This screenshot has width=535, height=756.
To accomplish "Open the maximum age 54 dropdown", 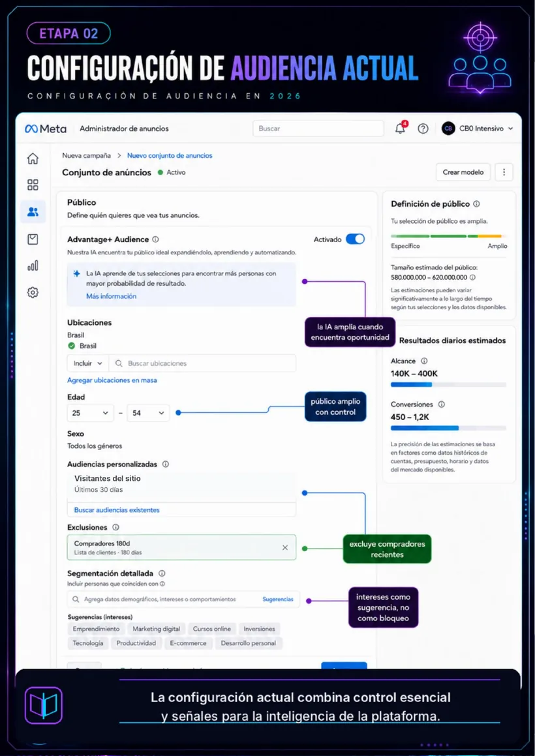I will tap(148, 413).
